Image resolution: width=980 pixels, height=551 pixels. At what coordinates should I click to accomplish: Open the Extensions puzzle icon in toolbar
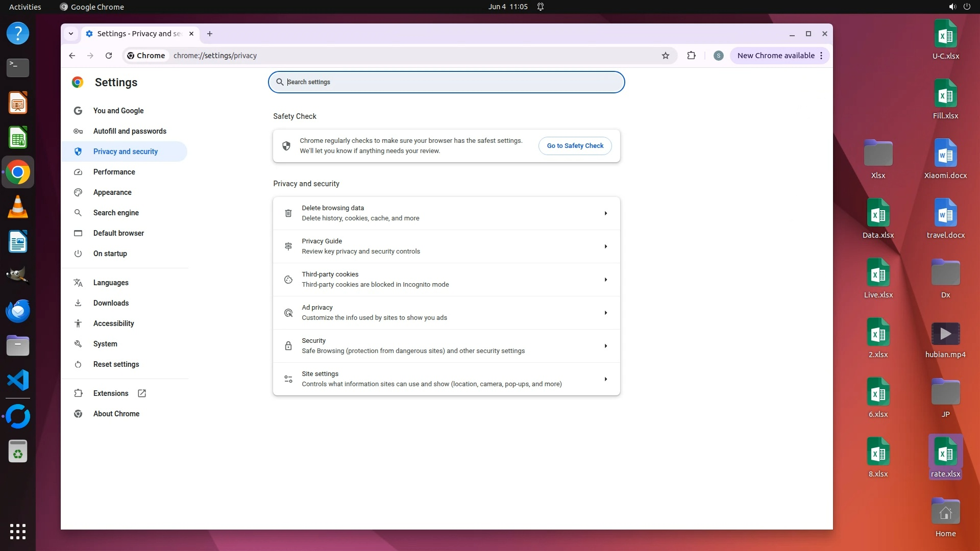point(691,56)
